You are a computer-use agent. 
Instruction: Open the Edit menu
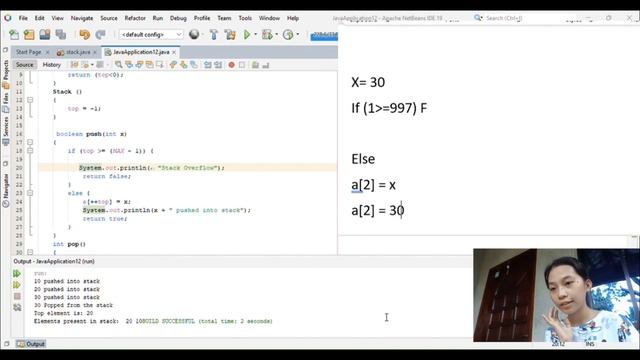pyautogui.click(x=40, y=18)
